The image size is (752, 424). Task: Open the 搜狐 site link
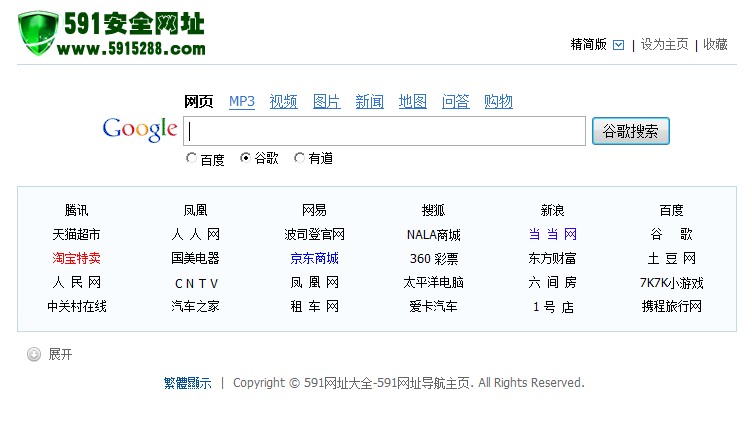pyautogui.click(x=433, y=210)
